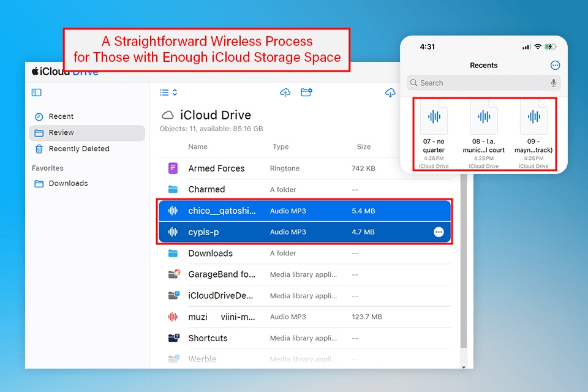Click the phone battery status icon
The width and height of the screenshot is (588, 392).
[x=550, y=47]
